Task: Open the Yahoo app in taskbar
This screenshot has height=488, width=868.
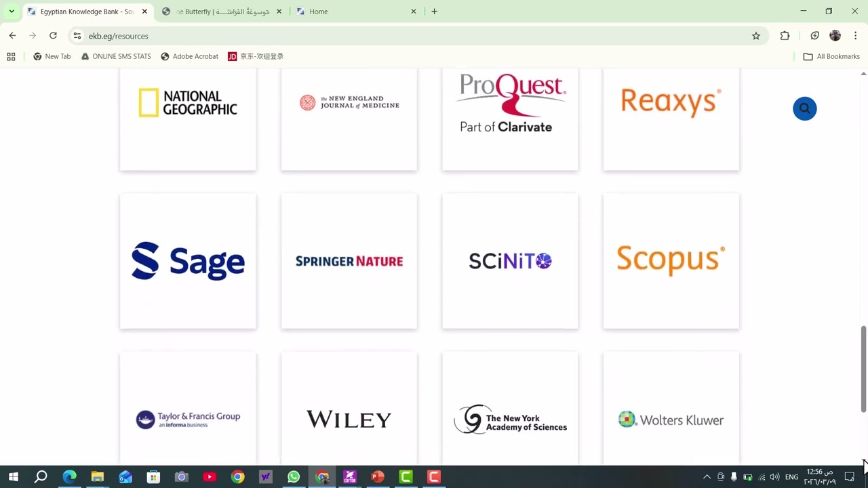Action: point(265,477)
